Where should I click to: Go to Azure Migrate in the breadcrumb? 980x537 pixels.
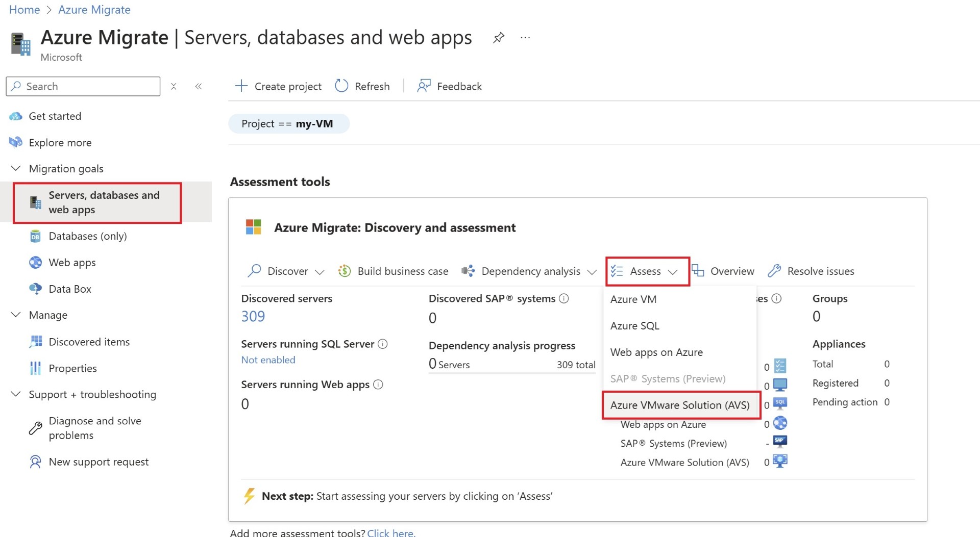pos(94,10)
